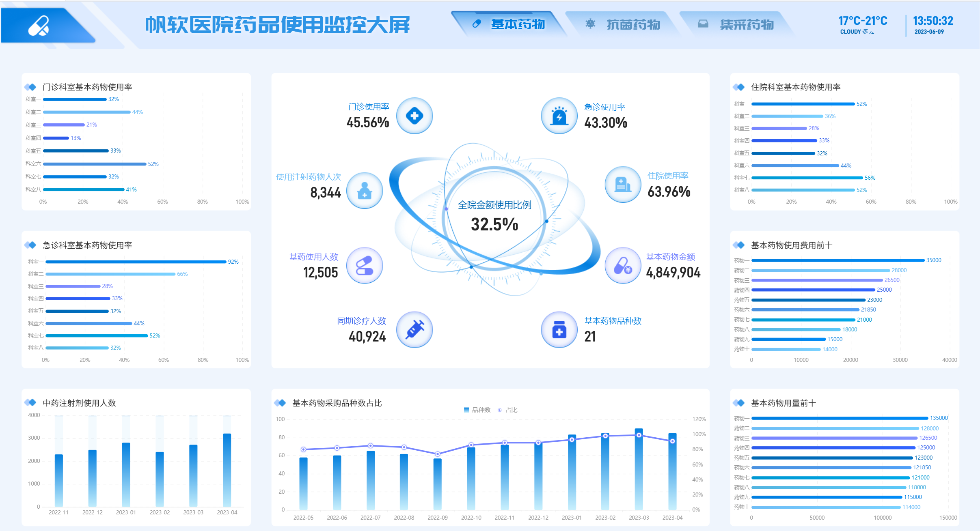Image resolution: width=980 pixels, height=531 pixels.
Task: Click the 同期诊疗人数 syringe icon
Action: [x=414, y=329]
